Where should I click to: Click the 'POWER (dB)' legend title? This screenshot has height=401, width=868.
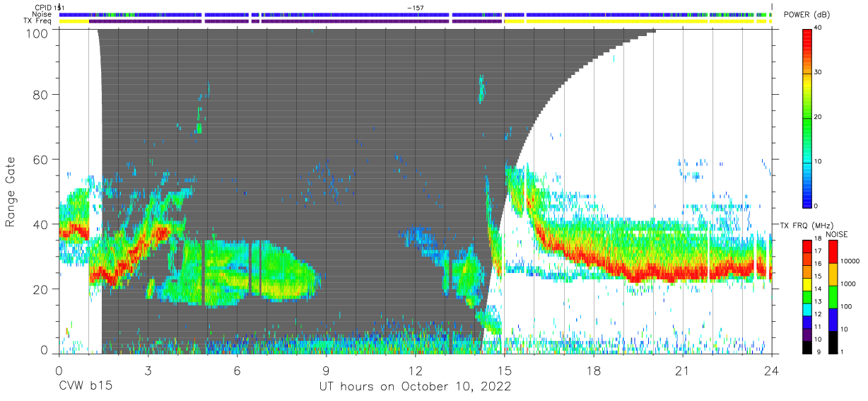(807, 15)
